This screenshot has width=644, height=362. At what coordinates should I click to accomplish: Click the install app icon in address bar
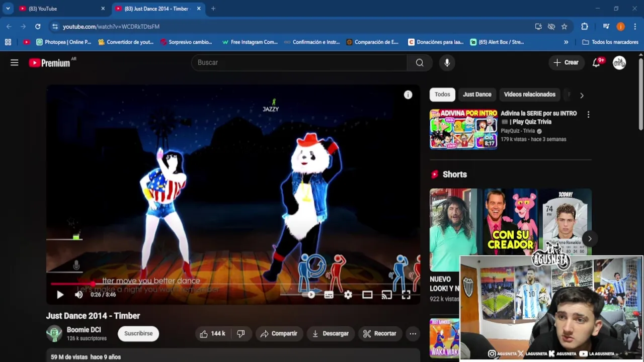(x=538, y=27)
